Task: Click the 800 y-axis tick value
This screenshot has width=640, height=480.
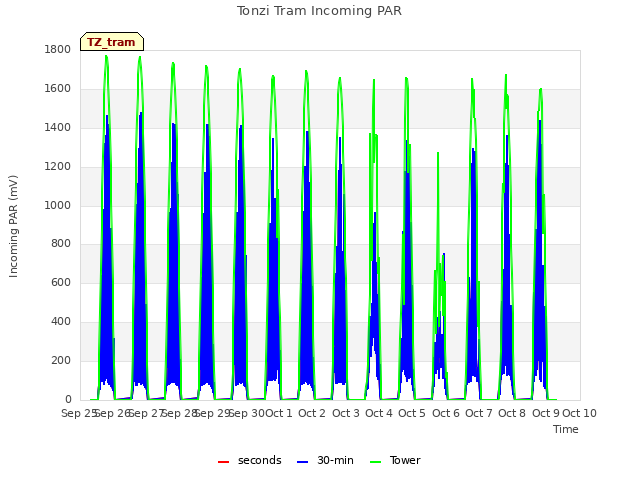Action: point(61,244)
